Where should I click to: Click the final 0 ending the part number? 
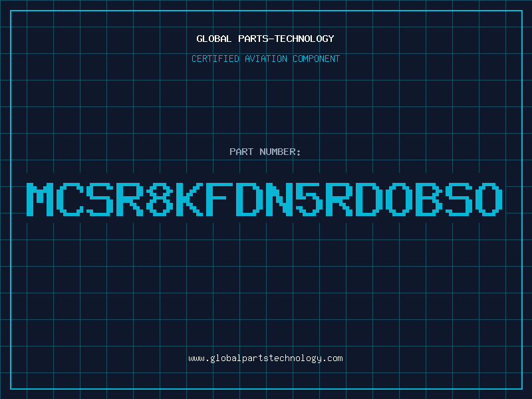[488, 199]
